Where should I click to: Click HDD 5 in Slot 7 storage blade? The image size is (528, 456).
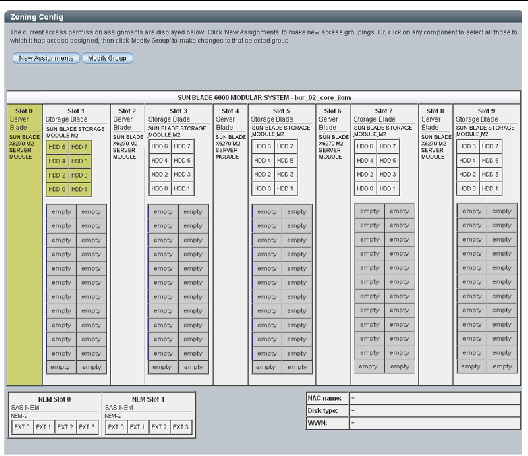click(388, 161)
